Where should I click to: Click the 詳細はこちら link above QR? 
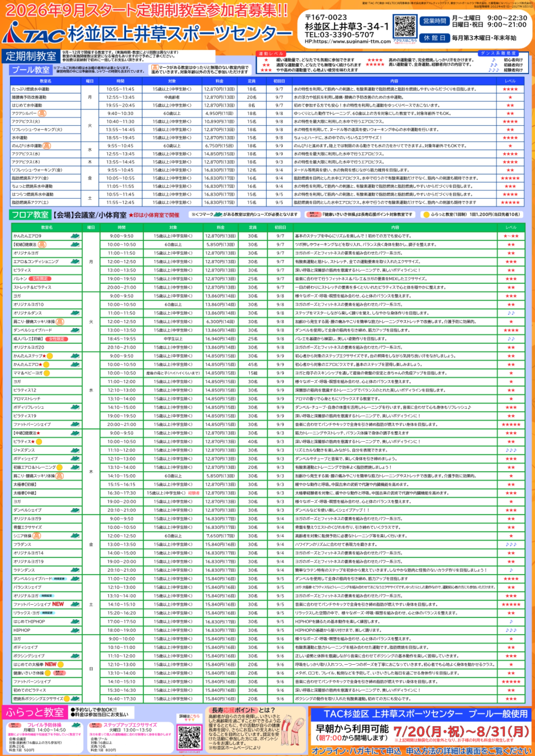click(x=189, y=716)
